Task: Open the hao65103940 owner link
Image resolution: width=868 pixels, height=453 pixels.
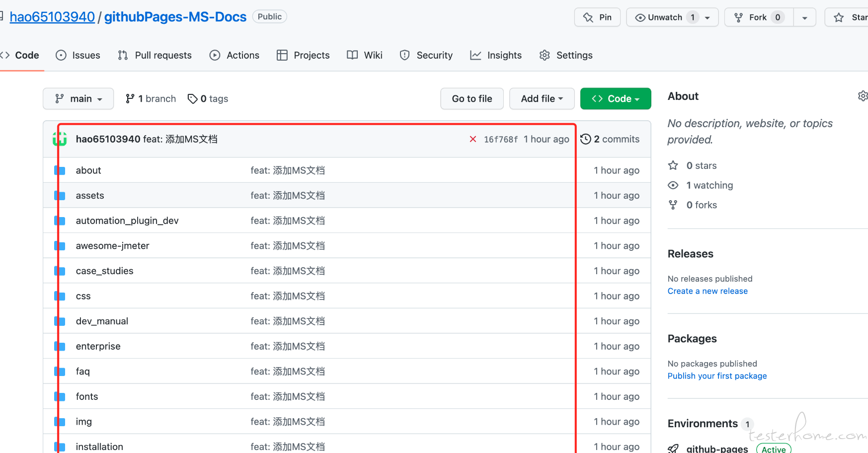Action: point(52,17)
